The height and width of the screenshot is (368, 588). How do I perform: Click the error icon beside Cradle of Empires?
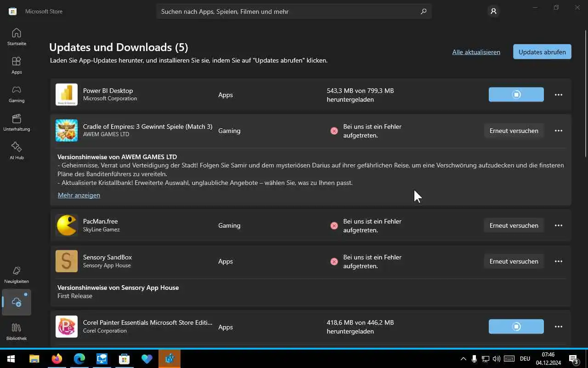coord(334,131)
